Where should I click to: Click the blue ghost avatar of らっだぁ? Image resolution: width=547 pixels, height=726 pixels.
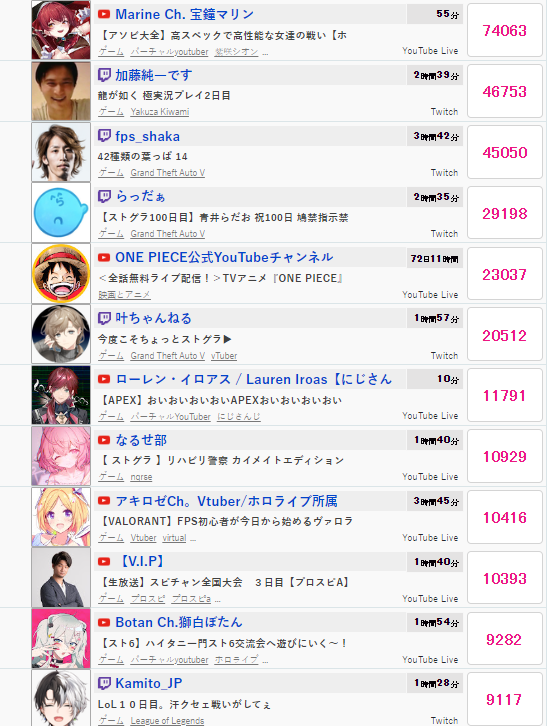[x=61, y=213]
